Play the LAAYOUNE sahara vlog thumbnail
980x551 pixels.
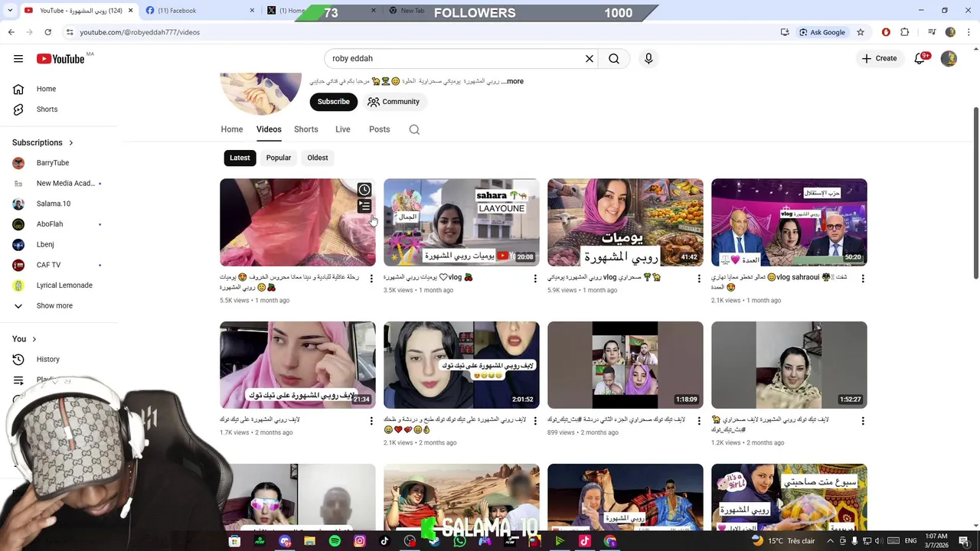(x=462, y=222)
